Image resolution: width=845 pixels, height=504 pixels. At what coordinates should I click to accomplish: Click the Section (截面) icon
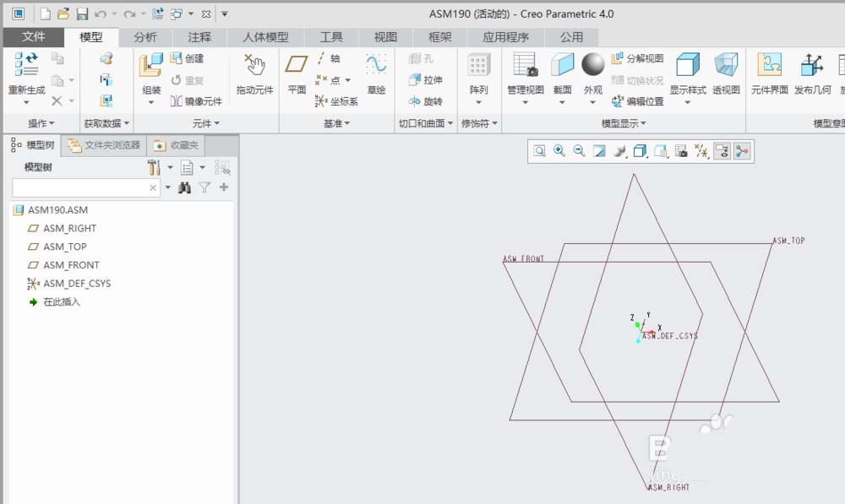[562, 65]
